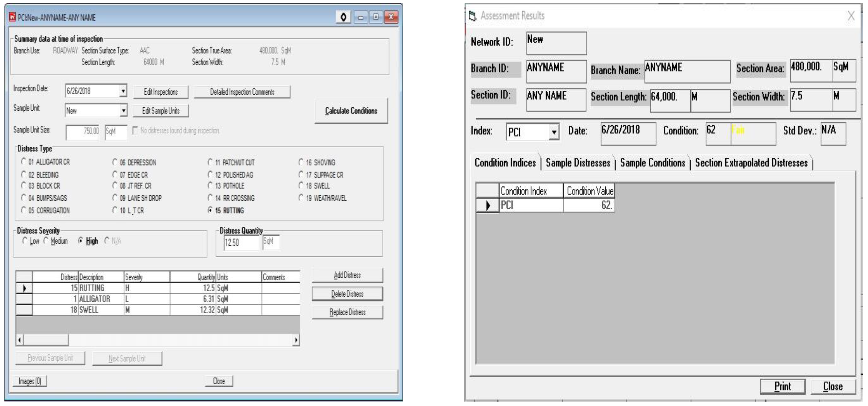
Task: Select 13 POTHOLE distress type
Action: pos(210,186)
